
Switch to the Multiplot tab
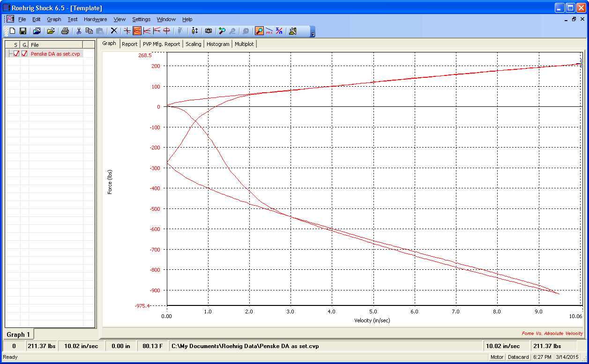click(x=244, y=44)
